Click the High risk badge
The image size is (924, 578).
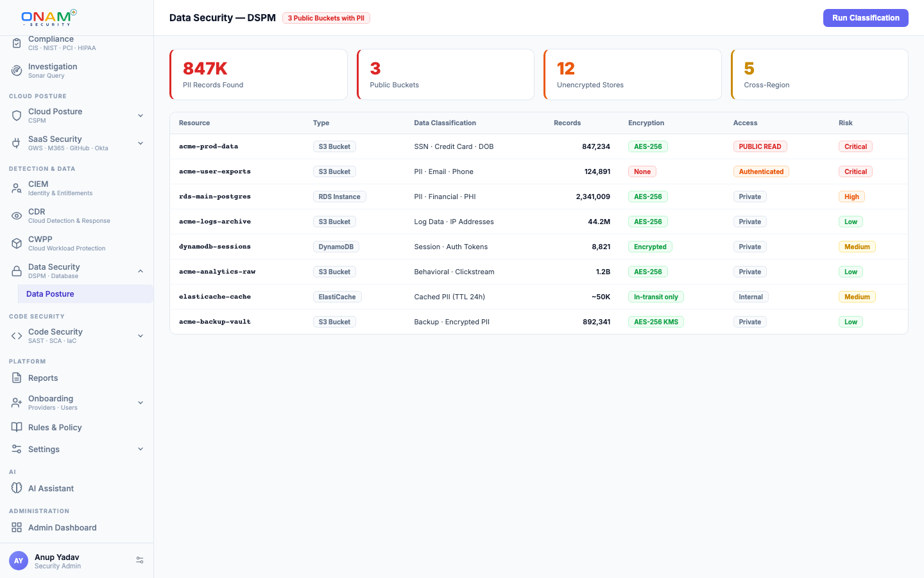851,197
